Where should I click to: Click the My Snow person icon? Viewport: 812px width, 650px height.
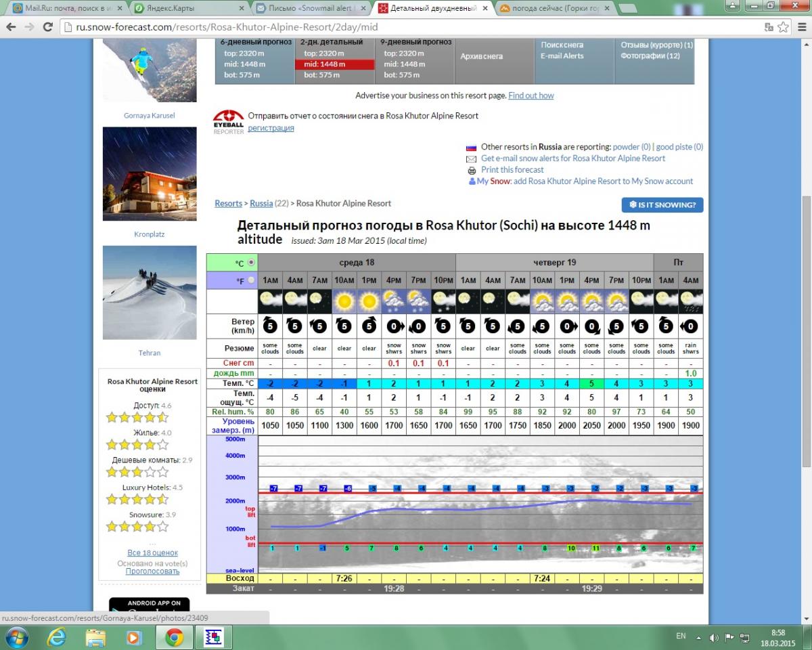(472, 181)
